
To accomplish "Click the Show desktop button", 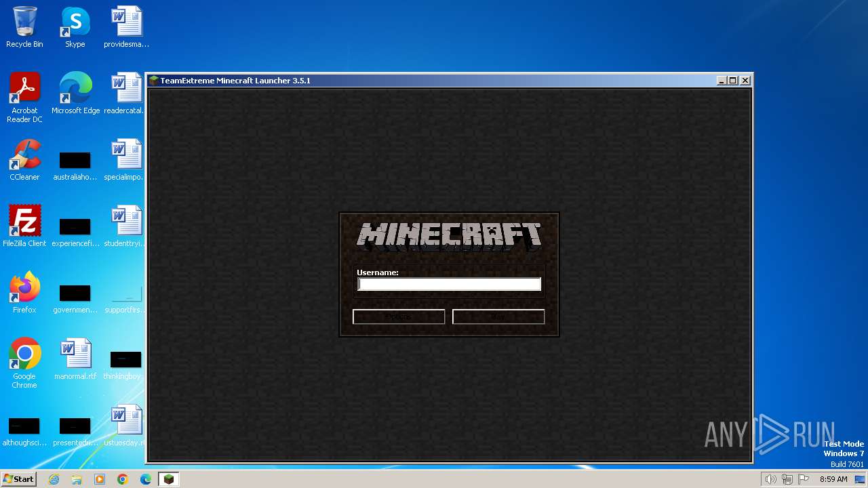I will tap(861, 479).
